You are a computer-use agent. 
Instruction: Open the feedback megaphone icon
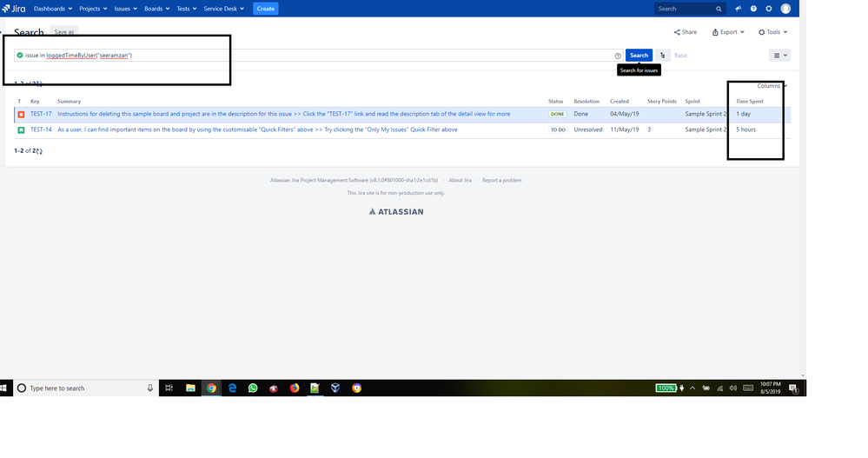(x=738, y=9)
